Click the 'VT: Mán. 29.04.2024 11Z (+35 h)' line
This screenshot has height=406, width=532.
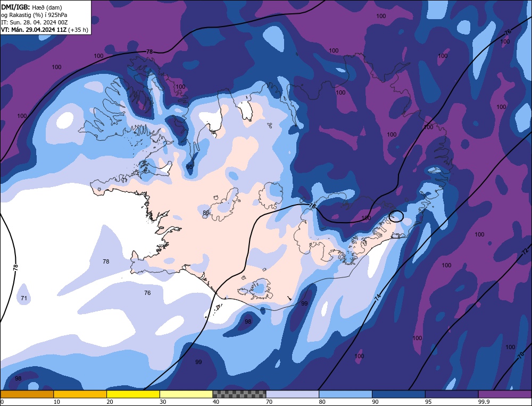point(45,30)
